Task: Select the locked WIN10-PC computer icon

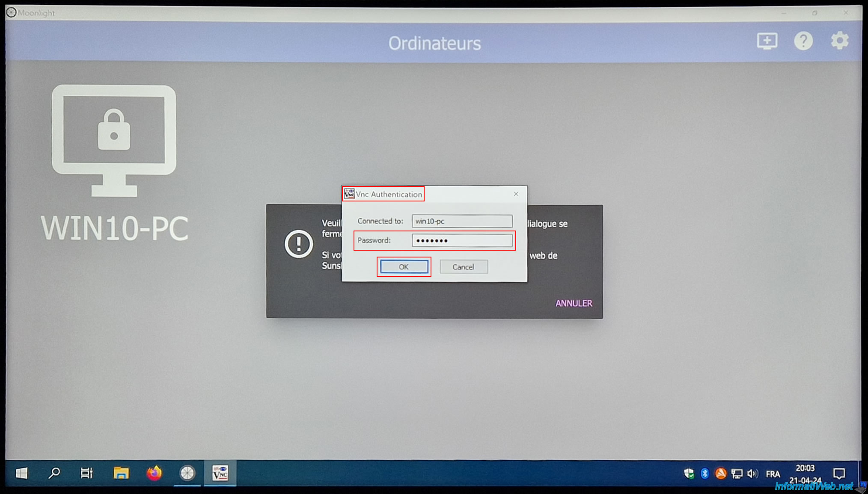Action: [x=114, y=141]
